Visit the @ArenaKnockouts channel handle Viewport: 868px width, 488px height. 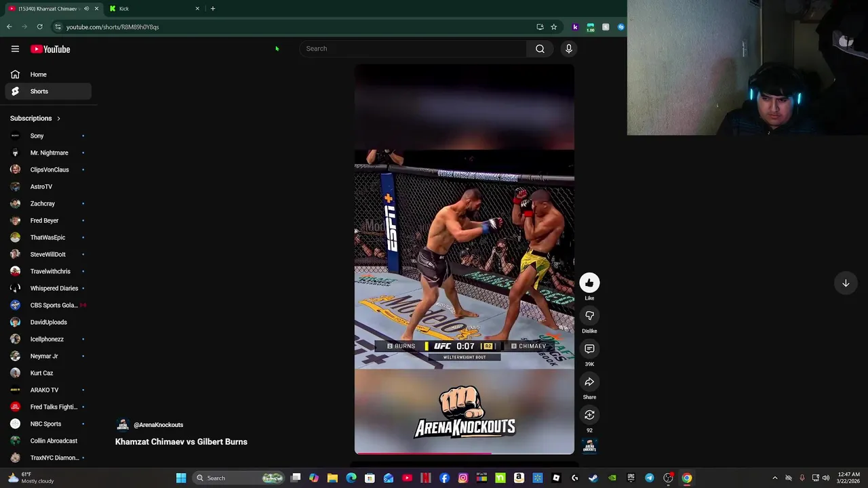158,425
